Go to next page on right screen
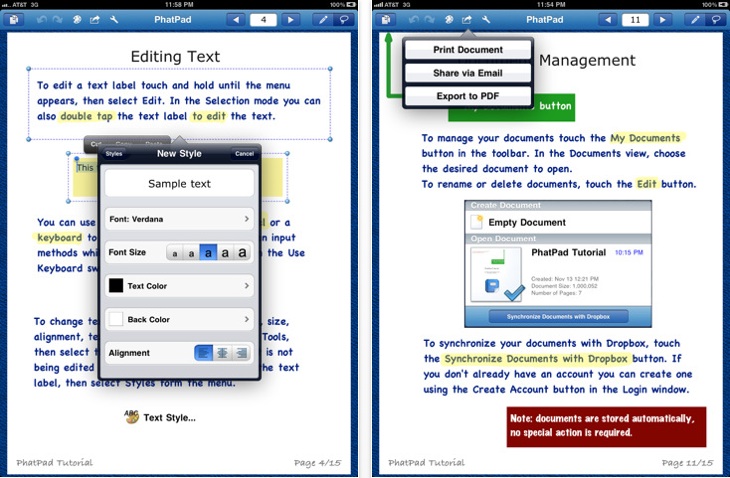The width and height of the screenshot is (730, 478). pyautogui.click(x=662, y=20)
